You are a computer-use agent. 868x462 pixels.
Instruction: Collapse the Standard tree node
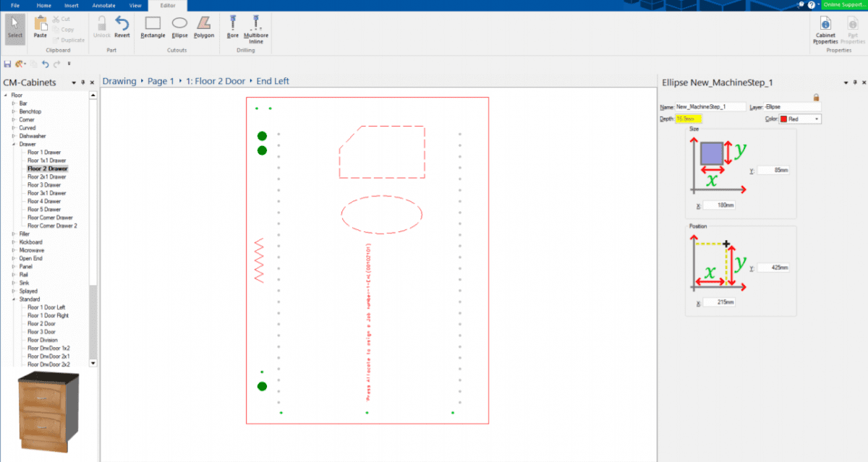14,299
